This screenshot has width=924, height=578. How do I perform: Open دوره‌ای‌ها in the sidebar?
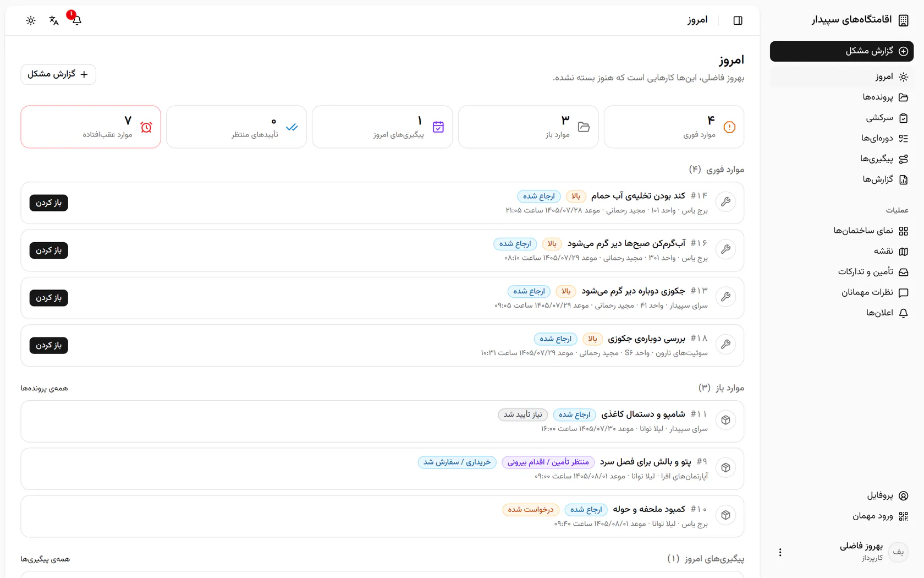tap(842, 139)
